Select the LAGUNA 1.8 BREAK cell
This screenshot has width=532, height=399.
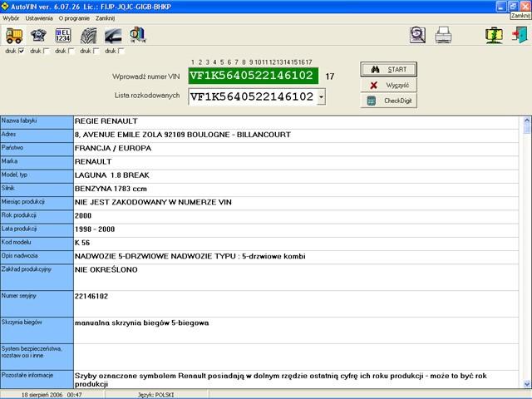pos(296,176)
